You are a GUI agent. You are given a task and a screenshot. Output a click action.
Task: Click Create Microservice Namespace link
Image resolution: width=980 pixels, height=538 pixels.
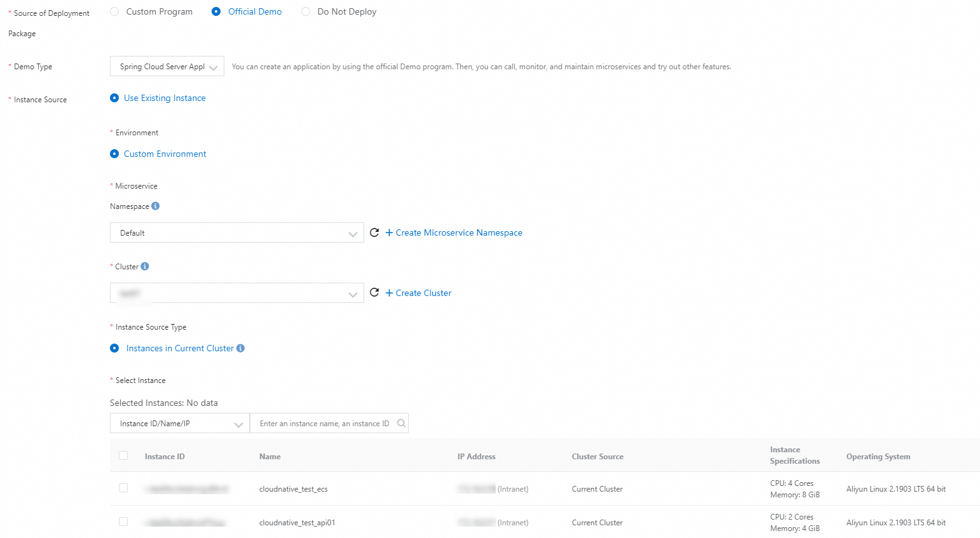click(x=454, y=232)
